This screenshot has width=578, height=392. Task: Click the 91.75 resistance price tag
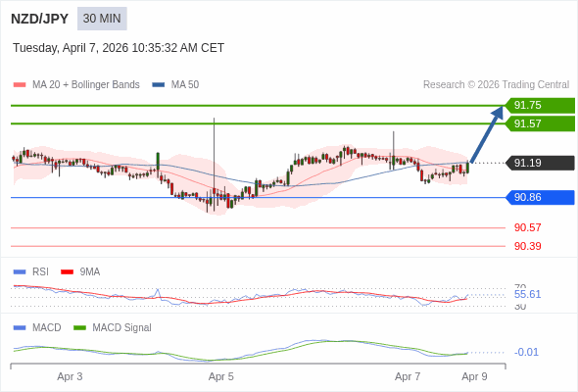point(540,106)
